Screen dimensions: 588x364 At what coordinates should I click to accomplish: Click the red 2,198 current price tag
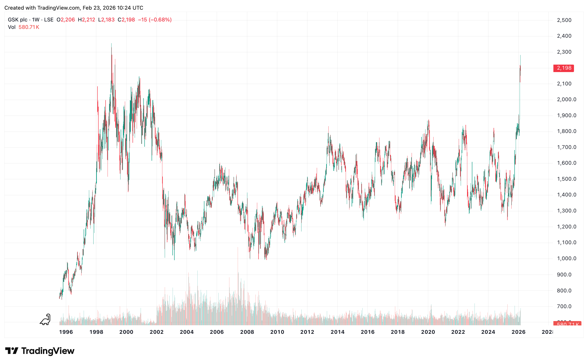[x=563, y=68]
